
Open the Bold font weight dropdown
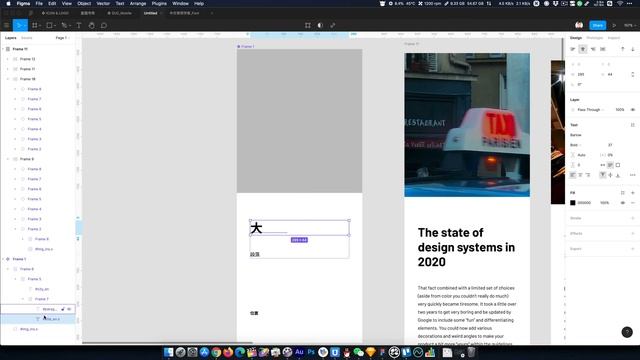point(576,145)
